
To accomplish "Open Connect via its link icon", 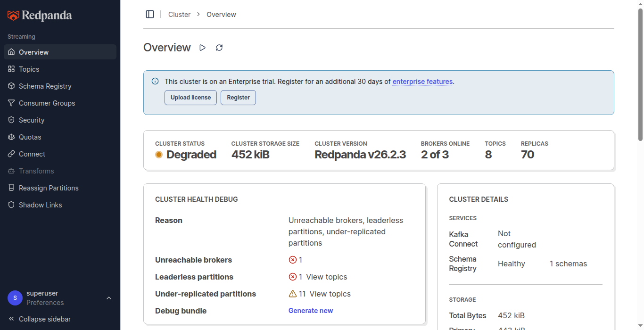I will coord(11,154).
